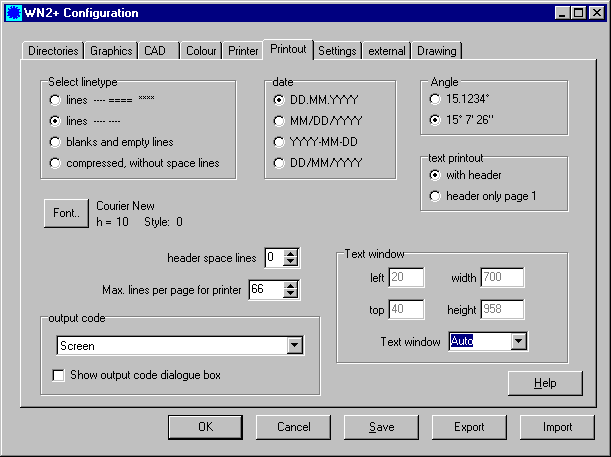The height and width of the screenshot is (457, 611).
Task: Expand the Text window Auto dropdown
Action: 517,342
